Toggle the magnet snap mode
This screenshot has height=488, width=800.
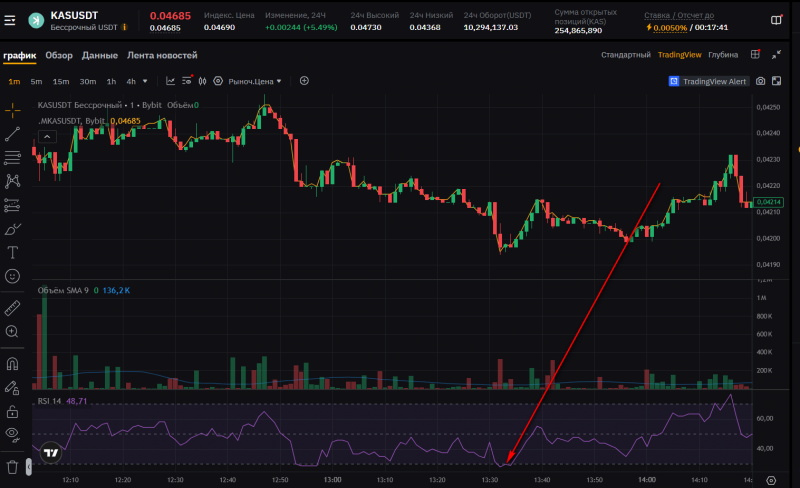(12, 363)
